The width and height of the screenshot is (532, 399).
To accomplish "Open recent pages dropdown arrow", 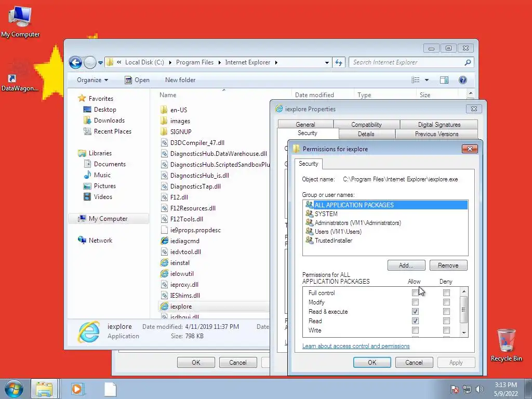I will coord(100,63).
